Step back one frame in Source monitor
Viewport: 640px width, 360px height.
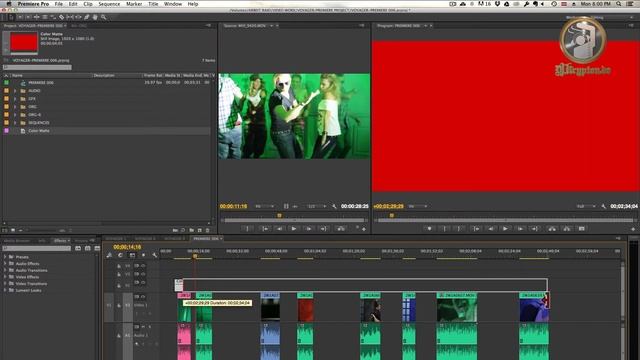click(x=280, y=229)
